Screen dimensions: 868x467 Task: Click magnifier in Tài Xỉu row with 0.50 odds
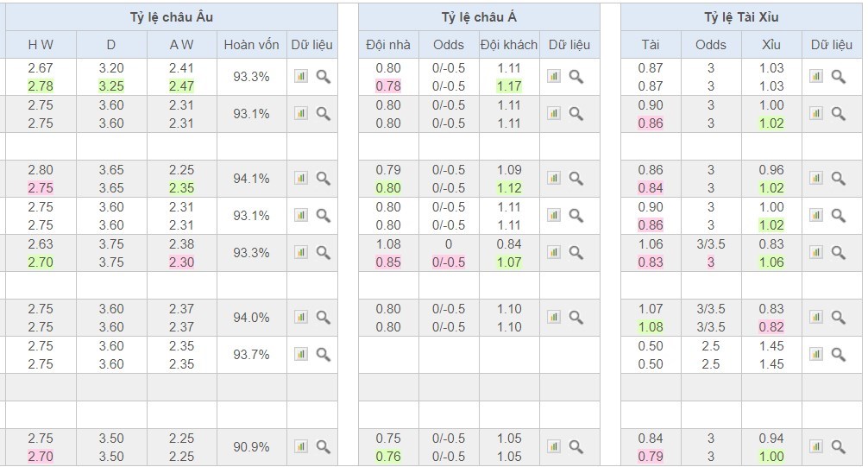838,355
